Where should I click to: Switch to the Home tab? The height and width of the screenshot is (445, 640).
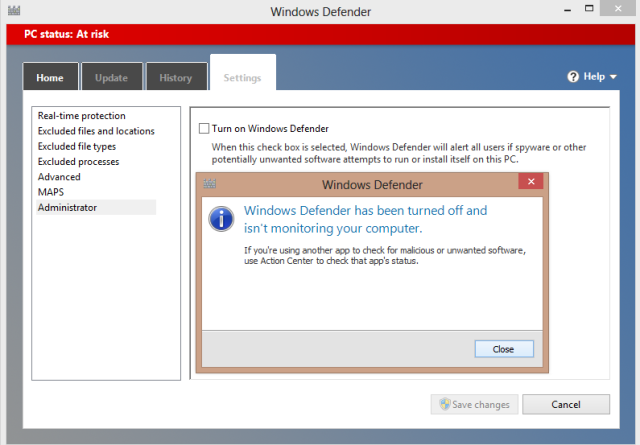[50, 76]
